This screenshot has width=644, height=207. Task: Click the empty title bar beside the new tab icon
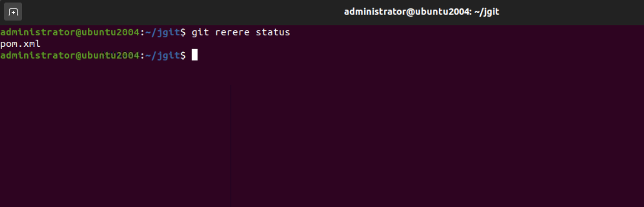coord(182,12)
